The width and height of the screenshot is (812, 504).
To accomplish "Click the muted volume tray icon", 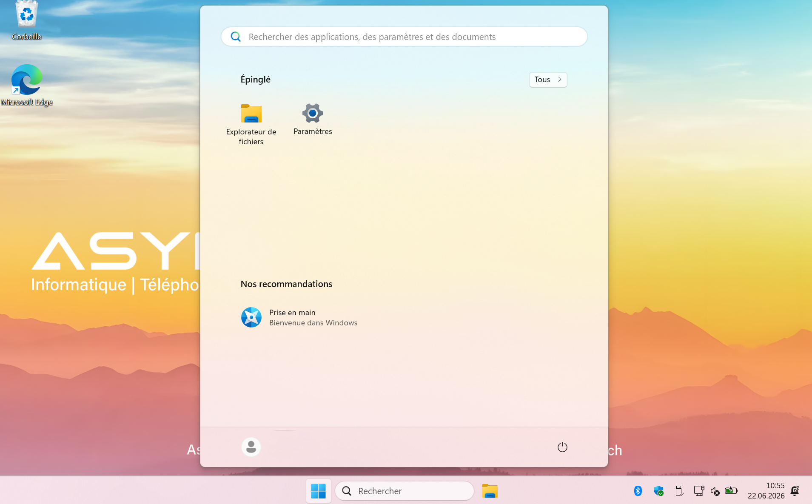I will point(715,491).
